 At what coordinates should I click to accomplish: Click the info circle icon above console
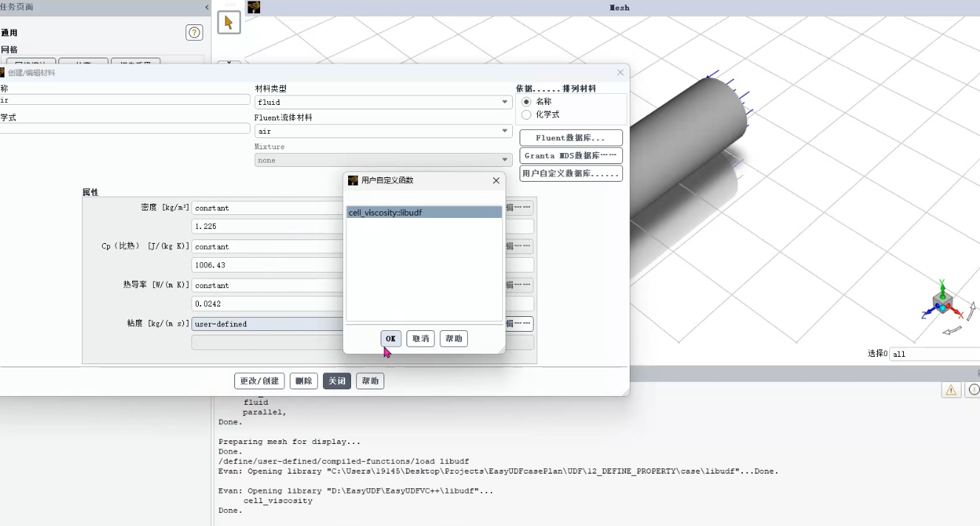973,390
